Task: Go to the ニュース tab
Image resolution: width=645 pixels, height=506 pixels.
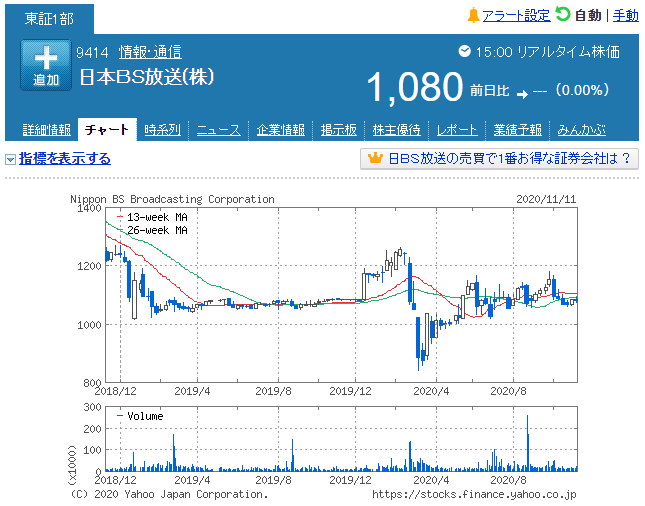Action: 218,130
